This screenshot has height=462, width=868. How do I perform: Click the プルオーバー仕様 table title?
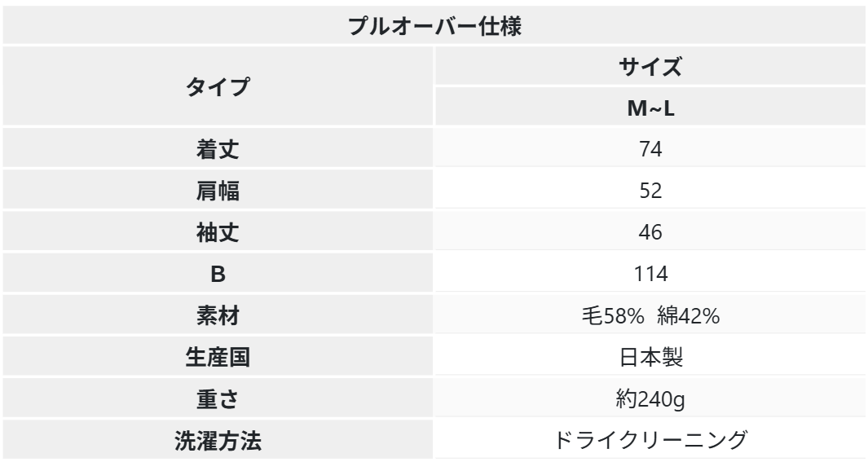point(434,24)
